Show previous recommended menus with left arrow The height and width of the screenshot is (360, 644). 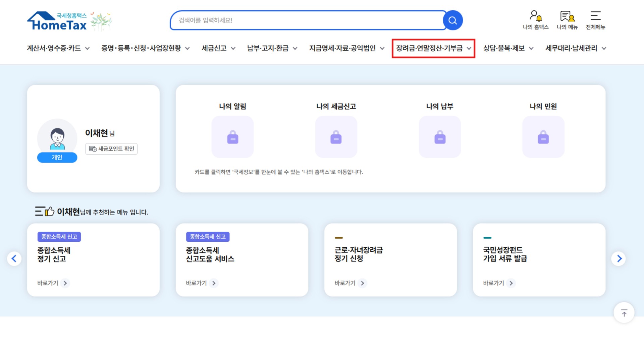14,259
